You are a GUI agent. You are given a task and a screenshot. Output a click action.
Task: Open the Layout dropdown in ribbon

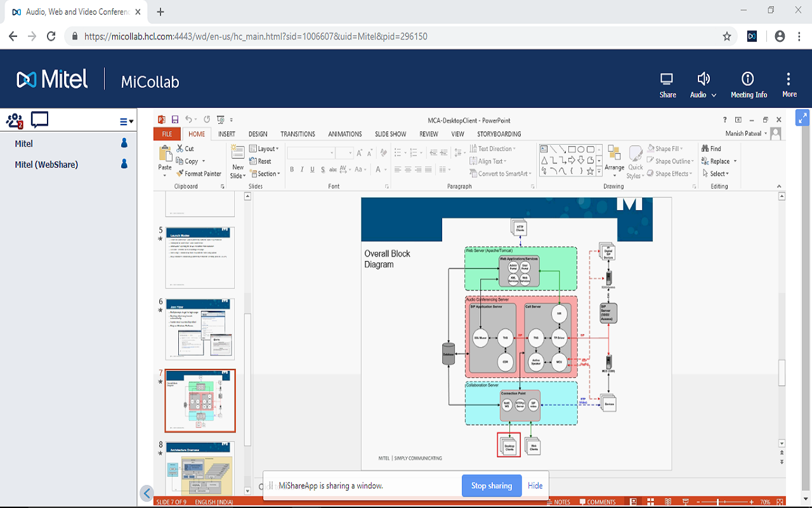click(x=268, y=149)
